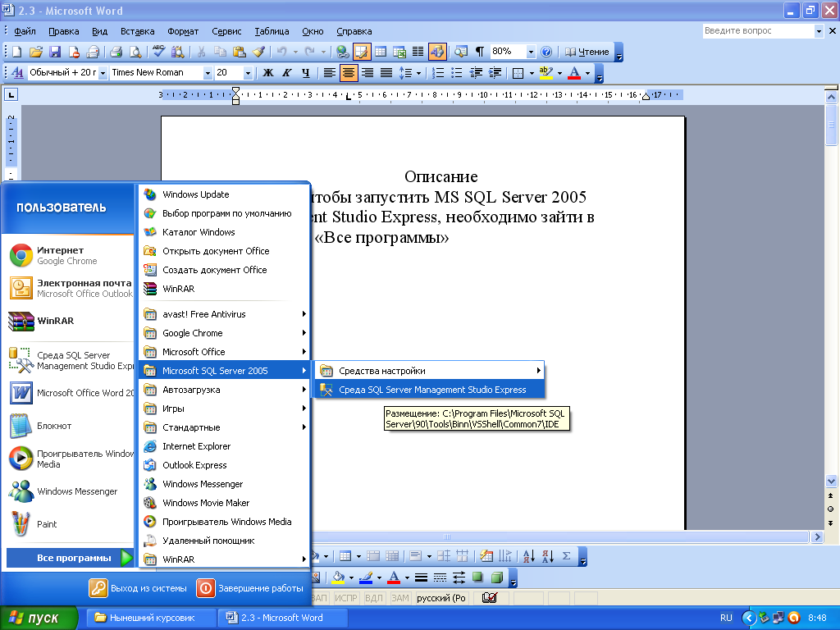Expand the highlight color dropdown arrow
The width and height of the screenshot is (840, 630).
(x=559, y=73)
